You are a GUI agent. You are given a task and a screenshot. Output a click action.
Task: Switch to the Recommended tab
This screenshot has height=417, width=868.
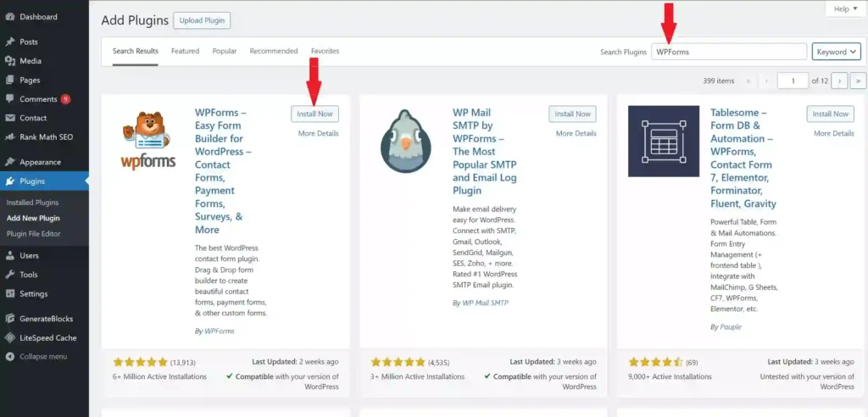[274, 51]
